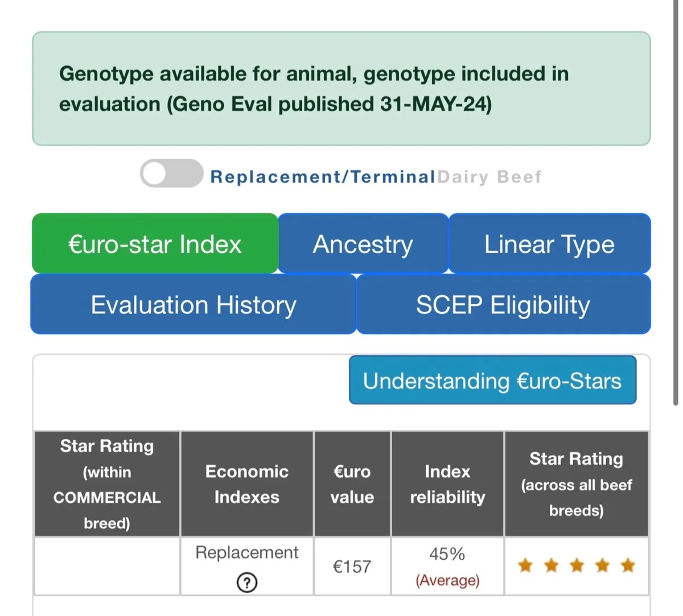Click the first gold star rating icon

(x=525, y=565)
